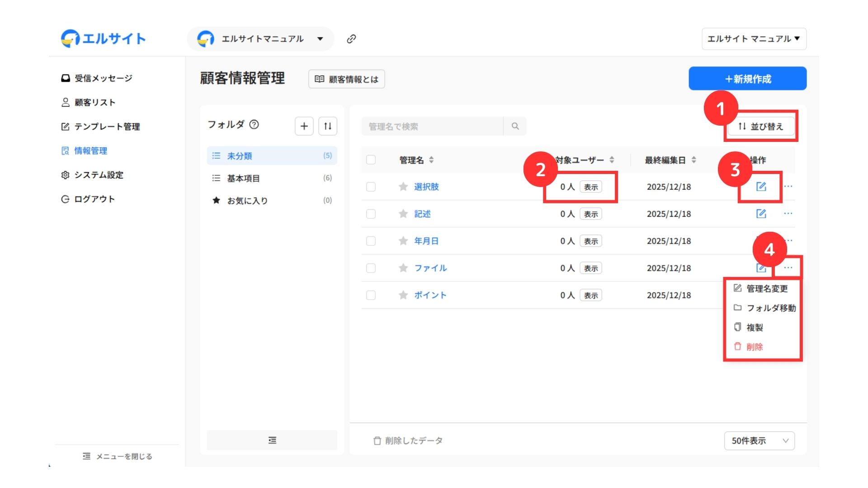Image resolution: width=868 pixels, height=488 pixels.
Task: Click edit icon for 記述 row
Action: tap(761, 214)
